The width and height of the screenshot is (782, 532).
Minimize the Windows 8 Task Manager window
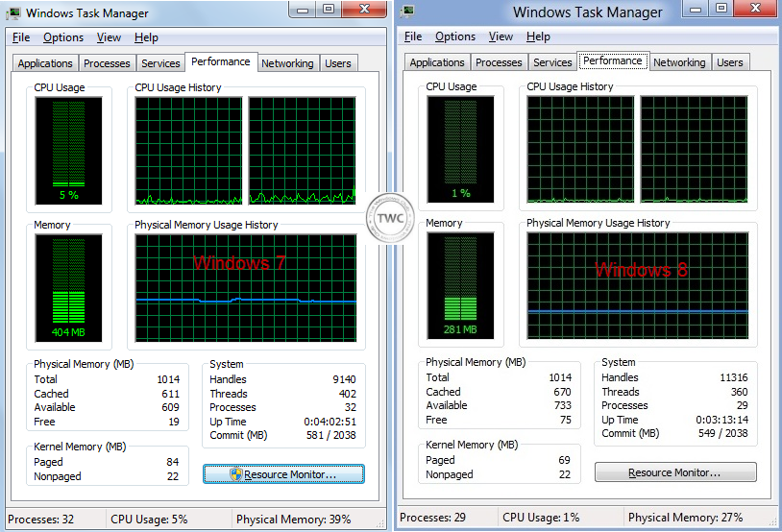pyautogui.click(x=696, y=9)
